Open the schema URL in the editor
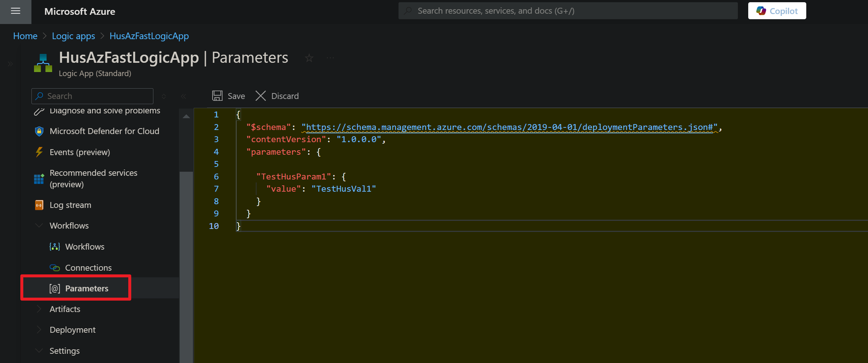868x363 pixels. 510,127
